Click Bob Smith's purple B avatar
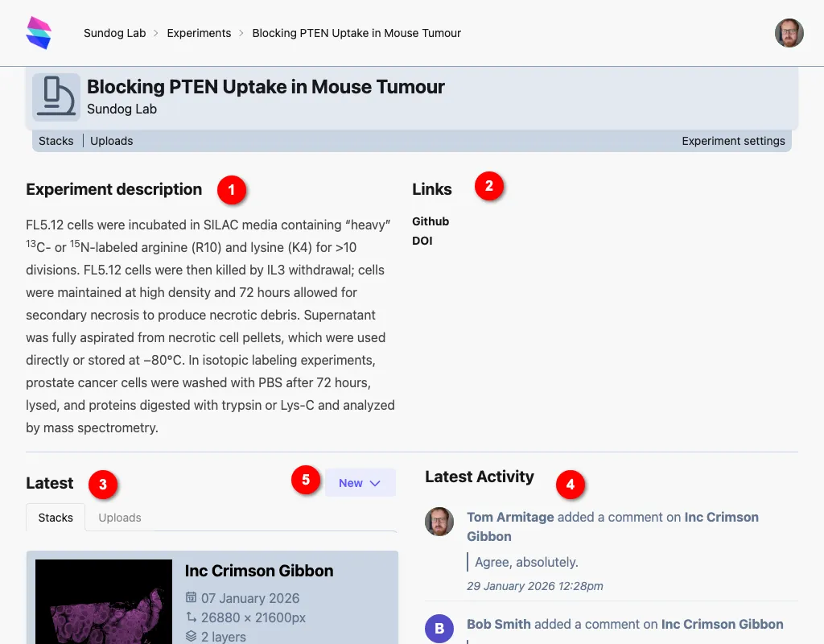Viewport: 824px width, 644px height. (439, 629)
